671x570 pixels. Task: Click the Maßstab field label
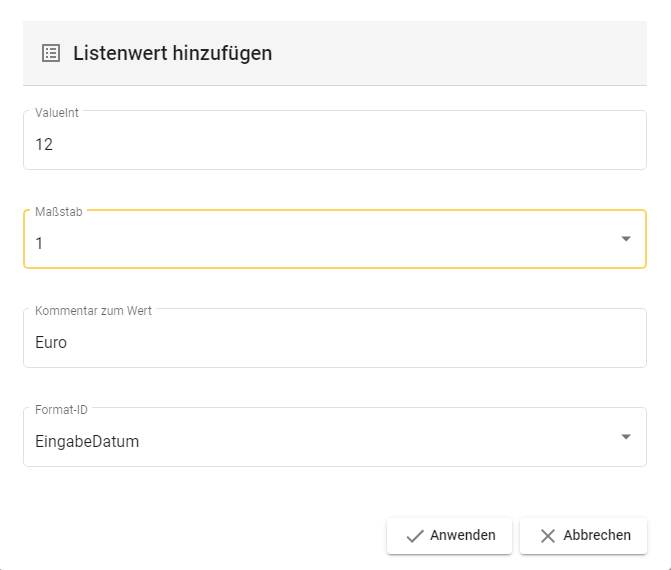point(59,212)
